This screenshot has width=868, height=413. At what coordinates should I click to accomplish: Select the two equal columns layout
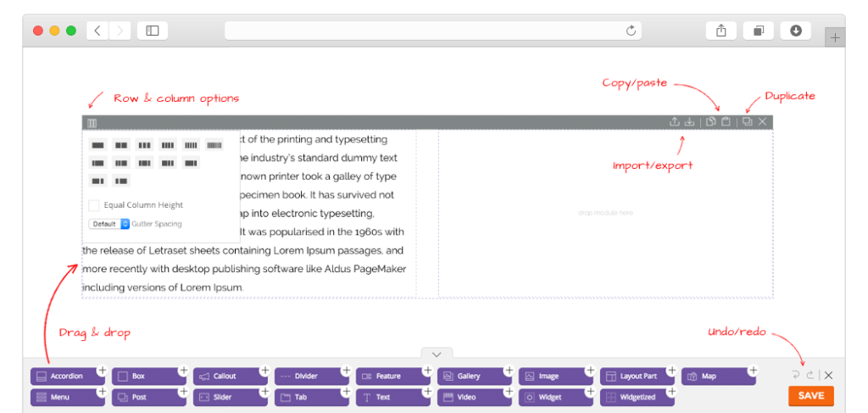point(121,145)
